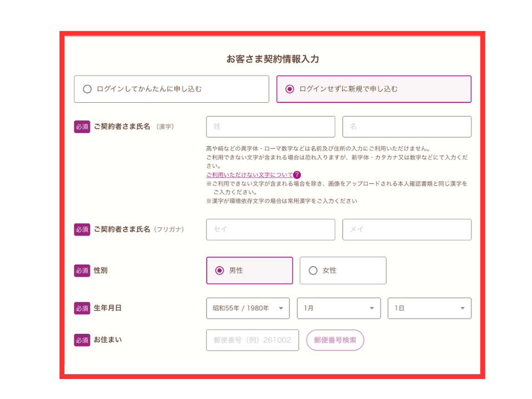Select 男性 as gender
This screenshot has width=532, height=399.
(249, 271)
